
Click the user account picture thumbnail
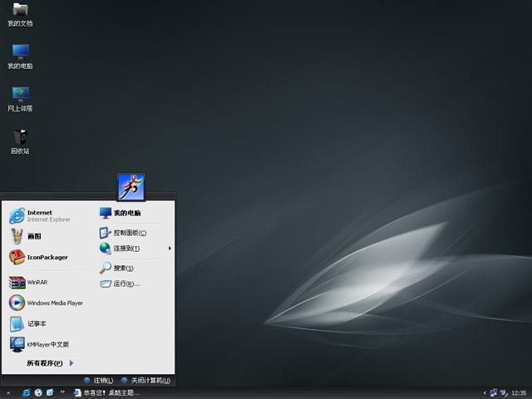coord(131,187)
